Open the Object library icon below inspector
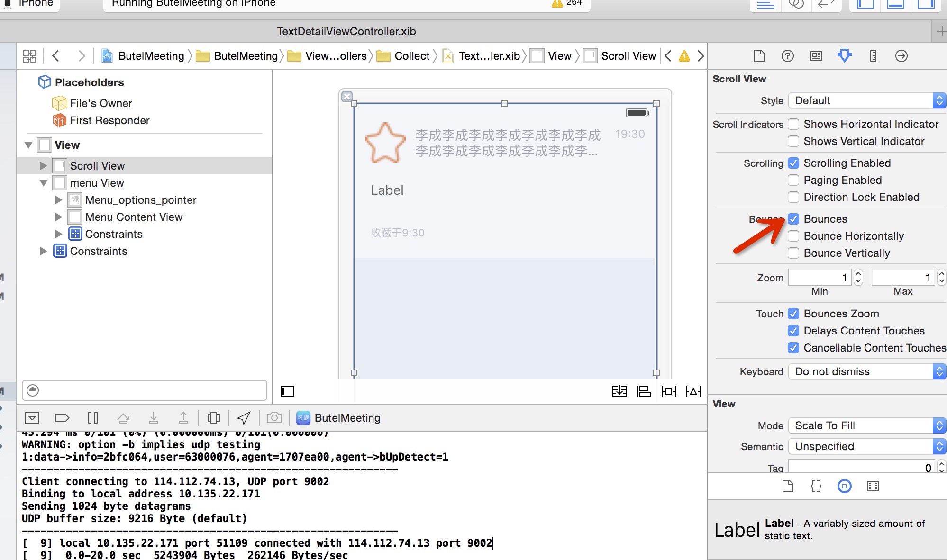Viewport: 947px width, 560px height. [845, 486]
